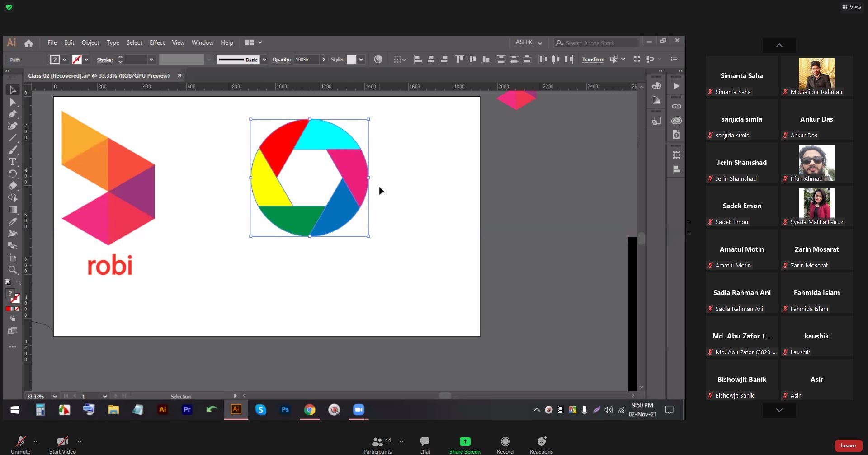The width and height of the screenshot is (868, 455).
Task: Click the Horizontal Align Left icon
Action: (x=418, y=59)
